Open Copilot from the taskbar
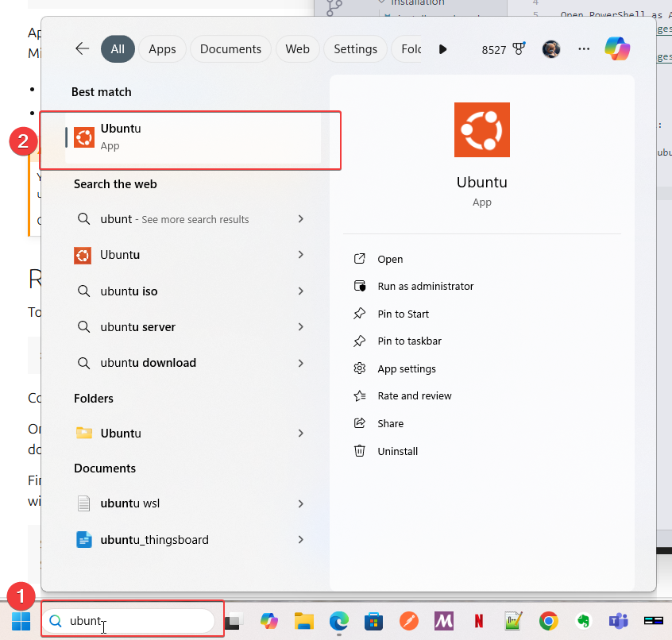This screenshot has width=672, height=640. pos(269,621)
